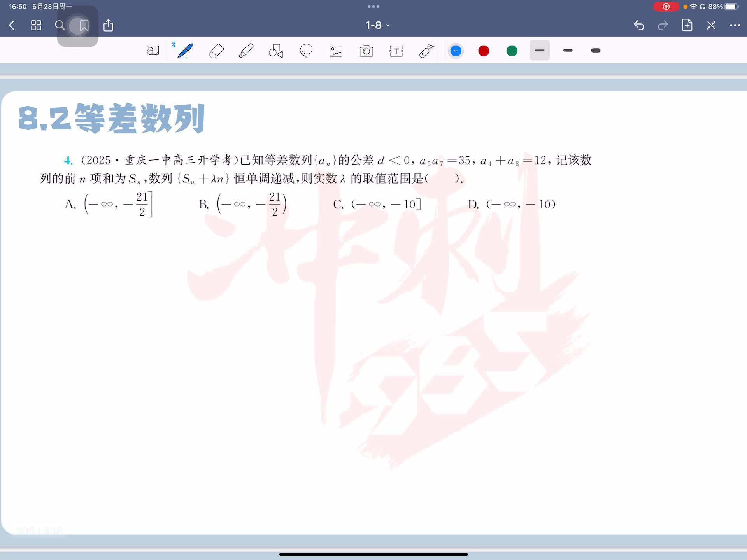The width and height of the screenshot is (747, 560).
Task: Undo the last stroke
Action: coord(639,26)
